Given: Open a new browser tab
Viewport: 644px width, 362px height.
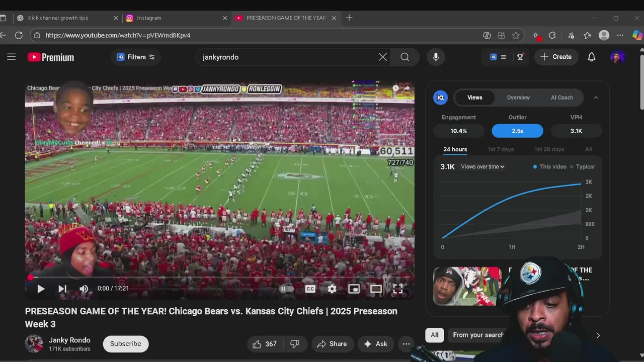Looking at the screenshot, I should tap(349, 18).
